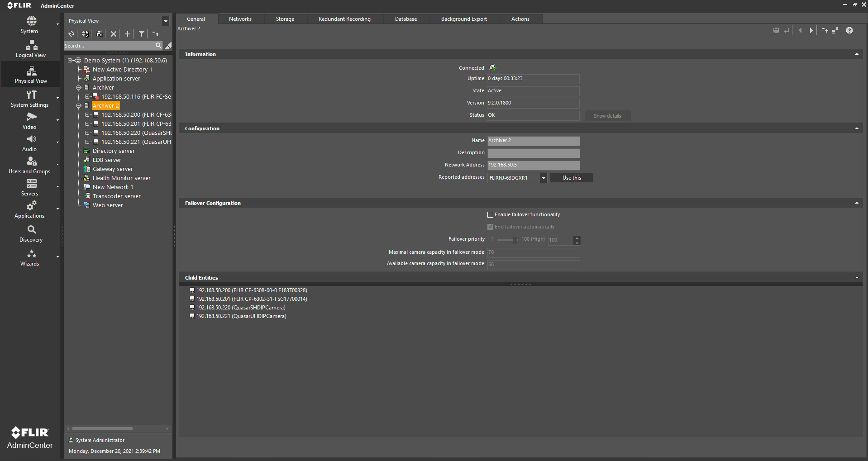Image resolution: width=868 pixels, height=461 pixels.
Task: Open the Networks tab
Action: 240,19
